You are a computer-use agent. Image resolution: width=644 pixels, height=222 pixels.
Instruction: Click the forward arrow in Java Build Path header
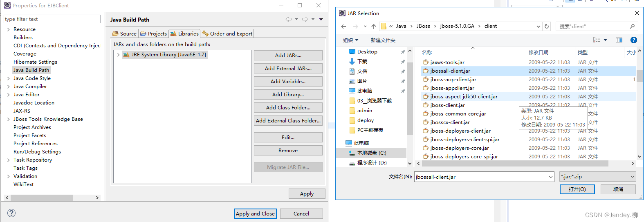coord(305,19)
